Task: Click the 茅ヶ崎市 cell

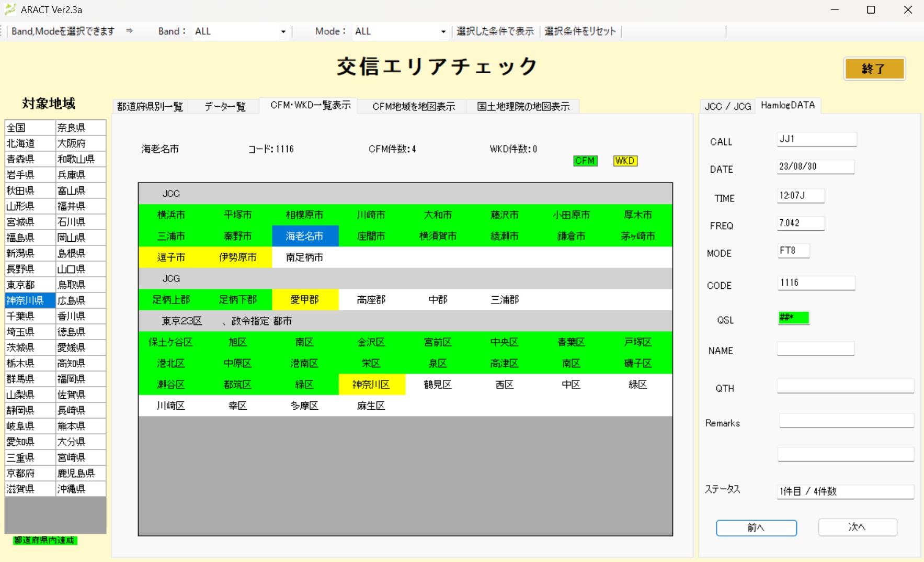Action: [x=638, y=236]
